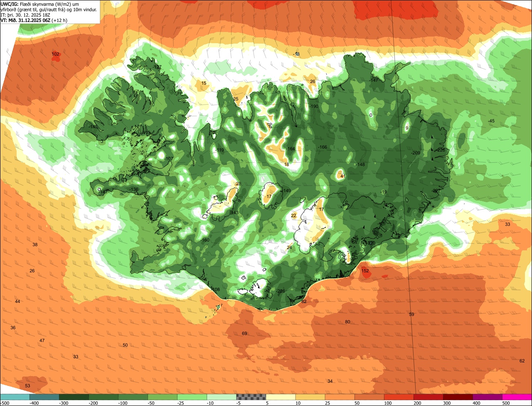The height and width of the screenshot is (406, 532).
Task: Click the map value 53
Action: click(x=27, y=386)
